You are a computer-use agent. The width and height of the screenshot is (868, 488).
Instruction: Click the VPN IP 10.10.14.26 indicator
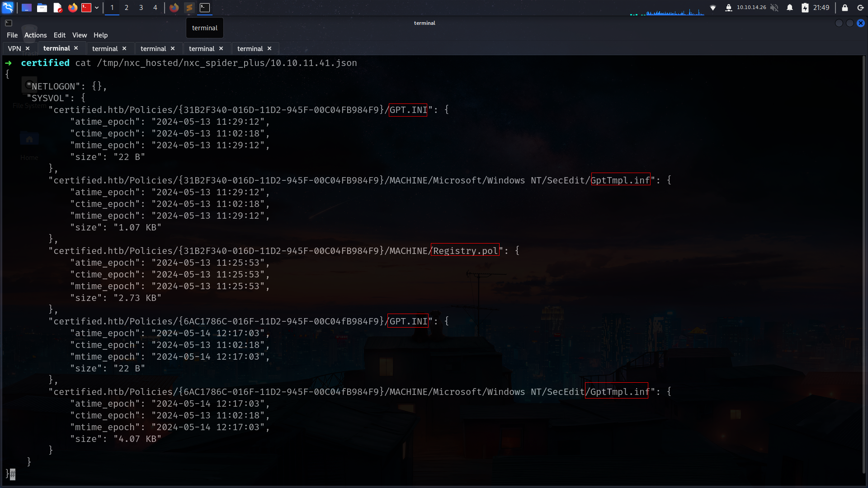pos(751,8)
